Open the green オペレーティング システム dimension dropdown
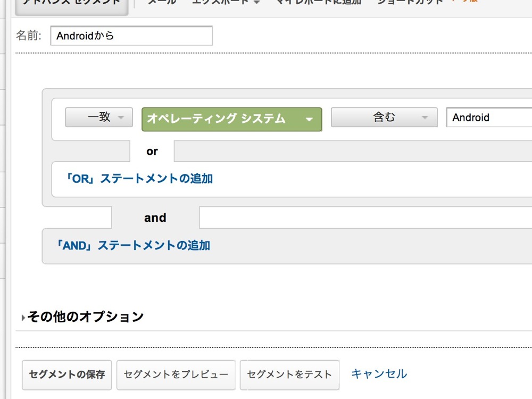532x399 pixels. click(232, 119)
